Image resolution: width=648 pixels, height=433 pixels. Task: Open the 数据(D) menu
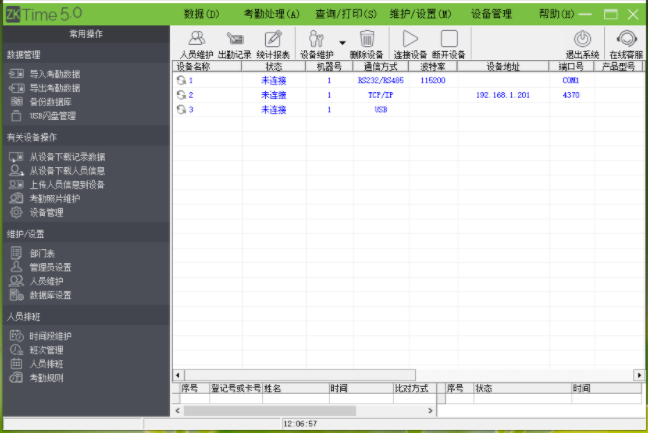point(202,14)
